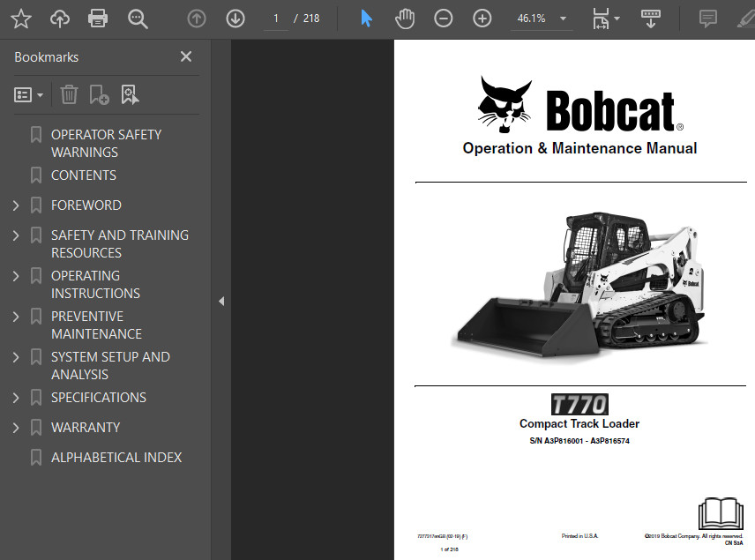Add a new bookmark
Screen dimensions: 755x560
(99, 95)
